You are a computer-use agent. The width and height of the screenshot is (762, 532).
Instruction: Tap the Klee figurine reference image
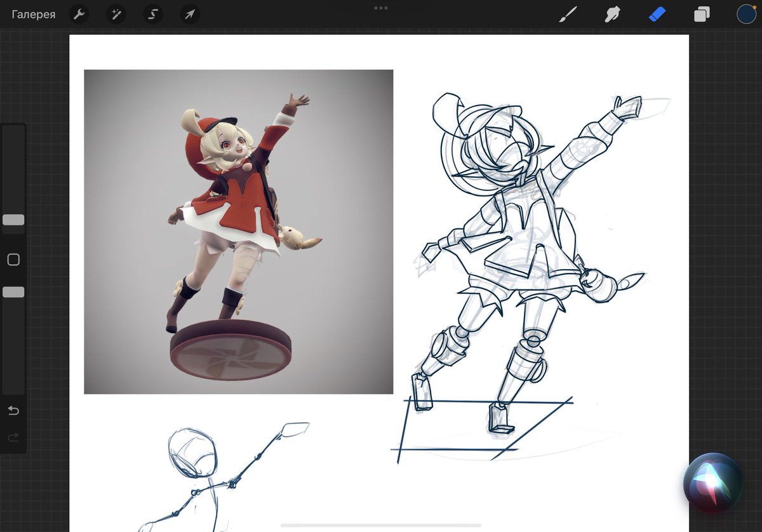point(238,232)
